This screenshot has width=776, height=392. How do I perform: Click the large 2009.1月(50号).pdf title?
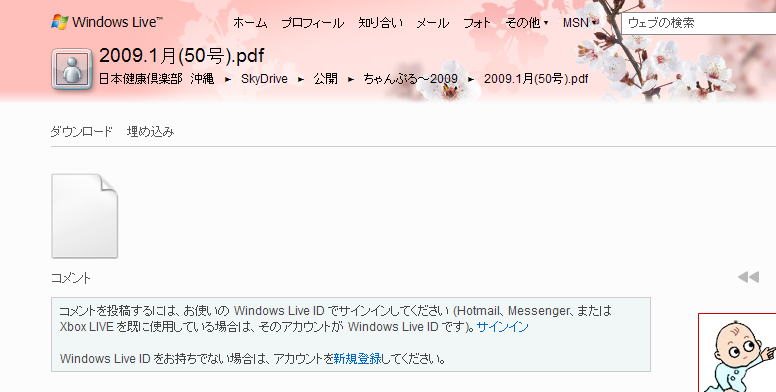pos(182,55)
